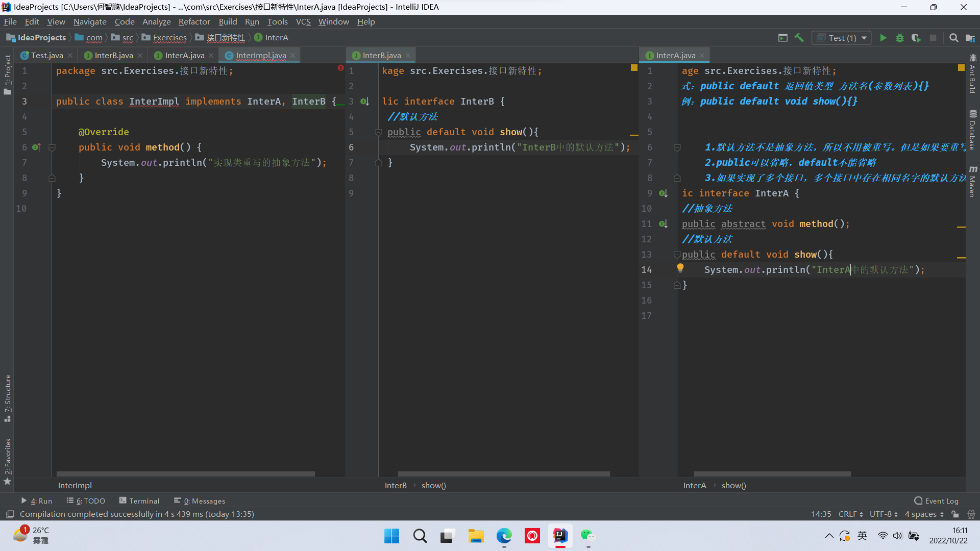Open the Refactor menu
The height and width of the screenshot is (551, 980).
(x=194, y=21)
